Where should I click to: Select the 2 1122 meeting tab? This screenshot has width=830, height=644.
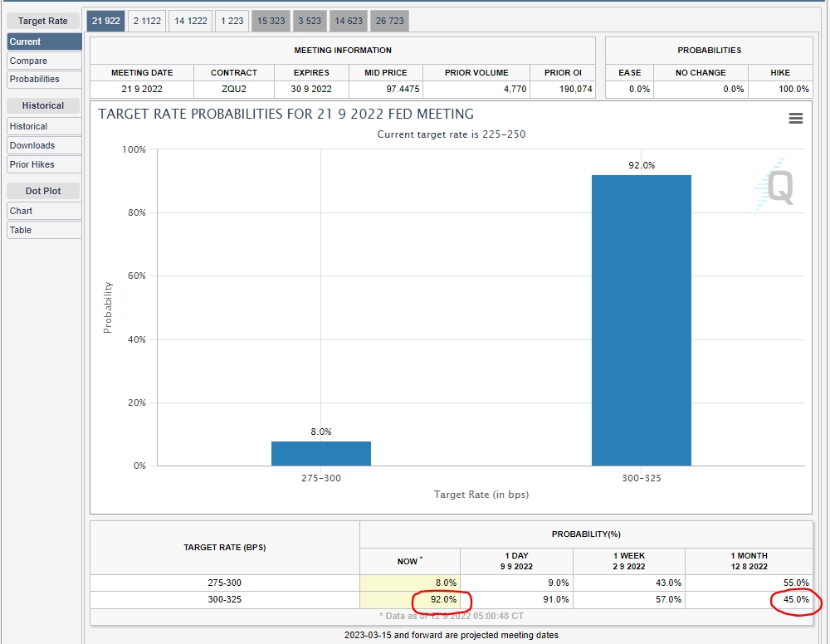tap(147, 22)
